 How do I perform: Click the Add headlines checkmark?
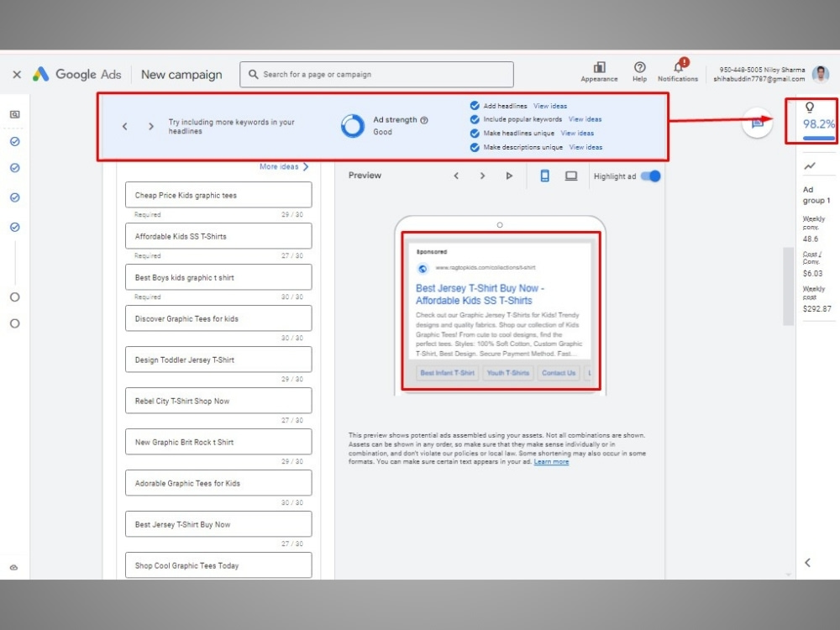click(475, 106)
